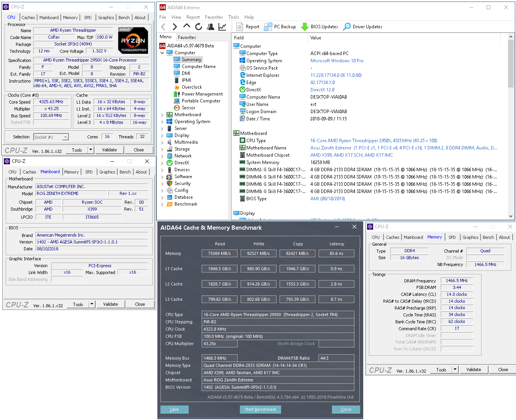Switch to Bench tab in top CPU-Z
Image resolution: width=516 pixels, height=420 pixels.
tap(124, 18)
